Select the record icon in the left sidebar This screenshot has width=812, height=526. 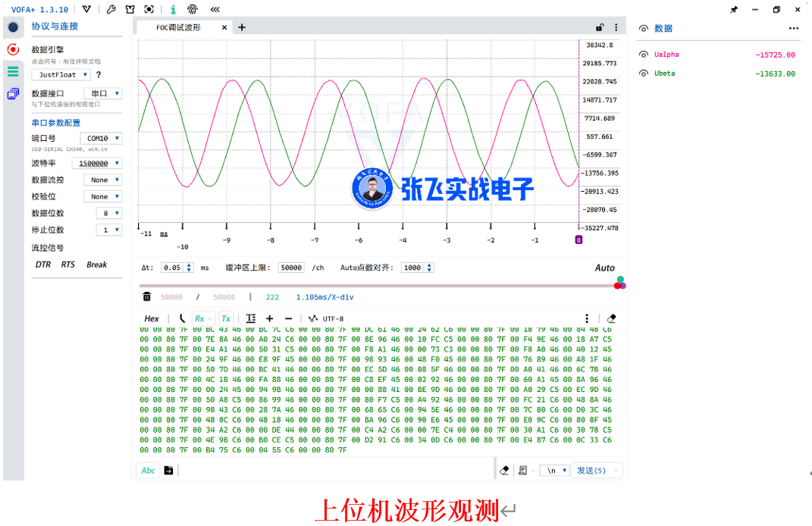tap(12, 49)
